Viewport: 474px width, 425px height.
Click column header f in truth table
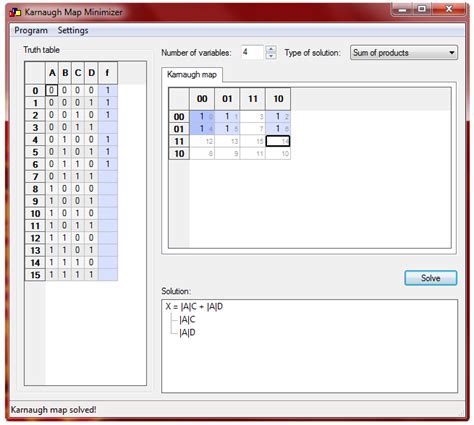point(108,73)
